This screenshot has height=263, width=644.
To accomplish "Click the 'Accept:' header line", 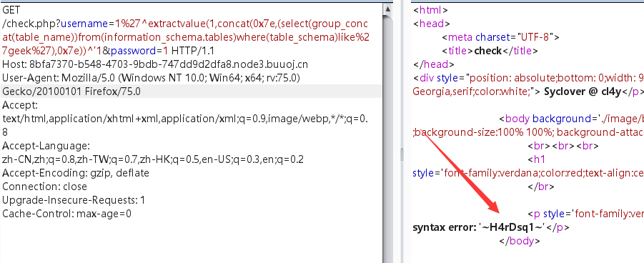I will pyautogui.click(x=20, y=105).
